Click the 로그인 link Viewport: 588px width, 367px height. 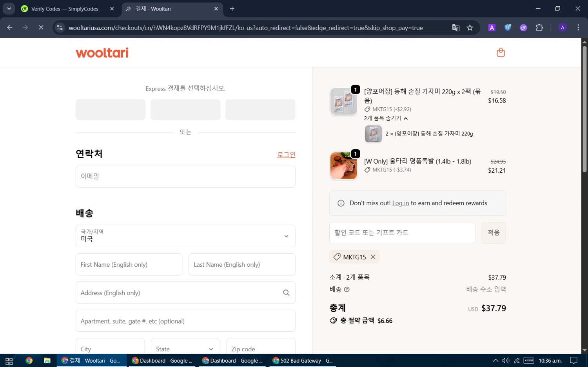click(286, 155)
